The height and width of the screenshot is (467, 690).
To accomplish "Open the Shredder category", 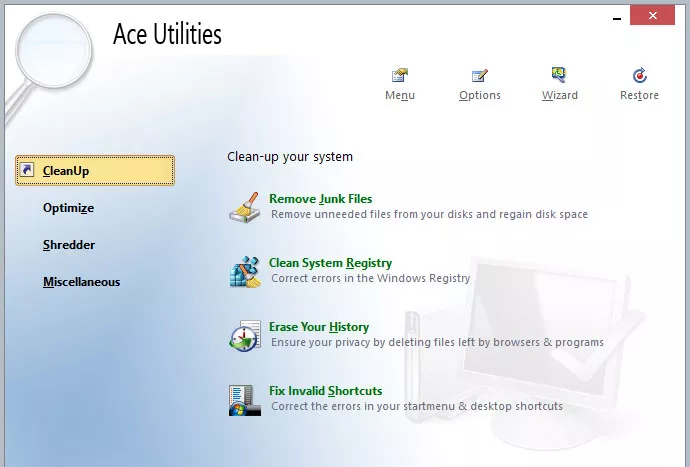I will 69,245.
